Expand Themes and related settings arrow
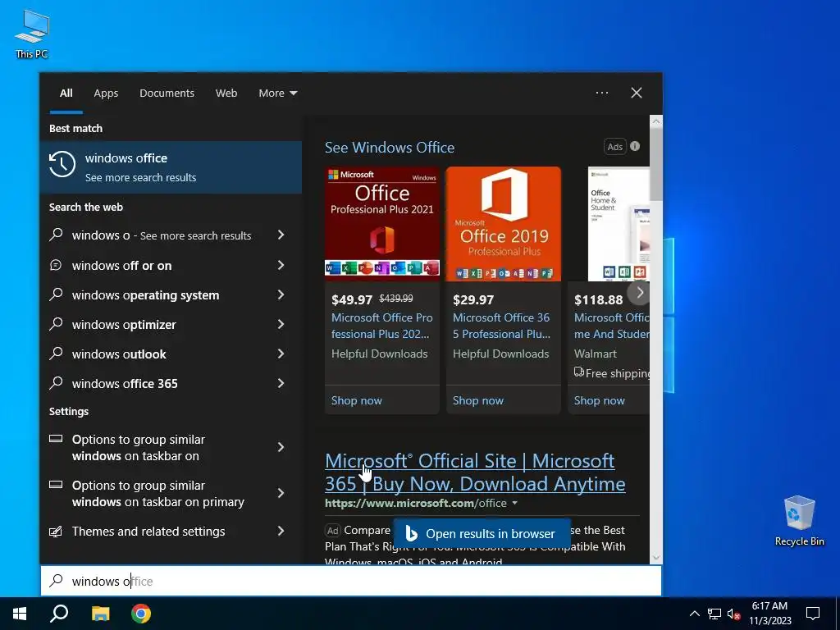 [281, 531]
